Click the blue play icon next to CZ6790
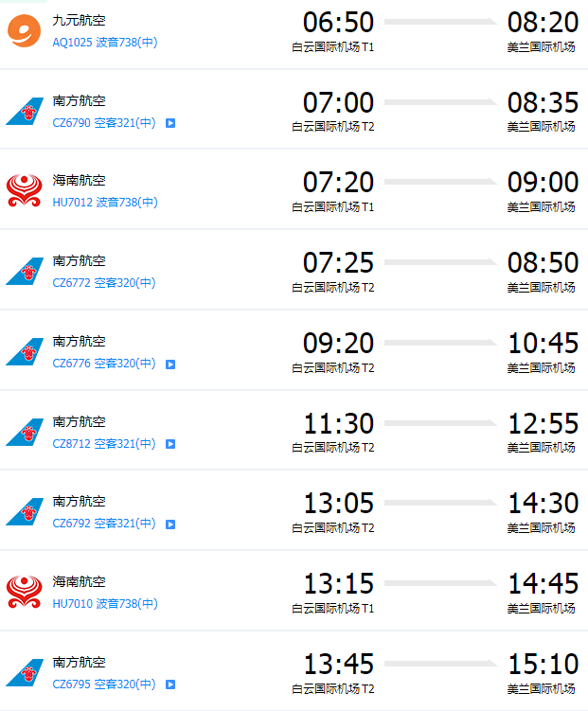Image resolution: width=588 pixels, height=711 pixels. click(170, 123)
